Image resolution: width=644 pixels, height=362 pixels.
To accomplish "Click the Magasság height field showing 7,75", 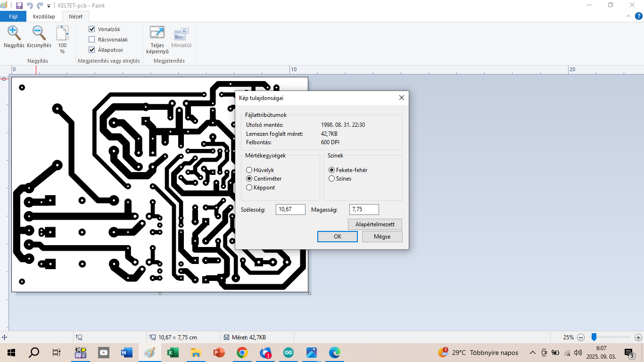I will [x=364, y=209].
